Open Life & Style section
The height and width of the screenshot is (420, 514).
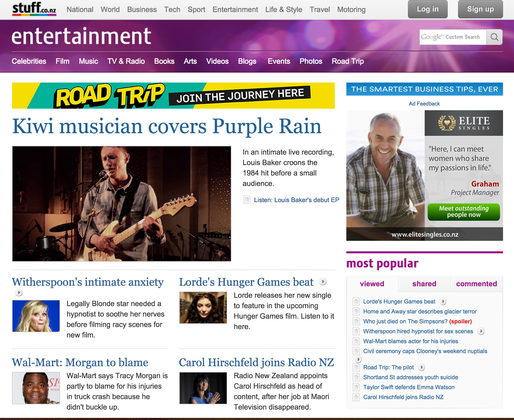click(x=284, y=9)
